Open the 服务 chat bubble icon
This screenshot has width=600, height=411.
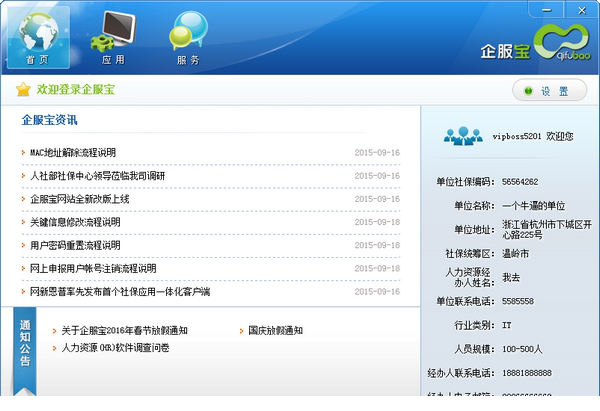[x=188, y=35]
